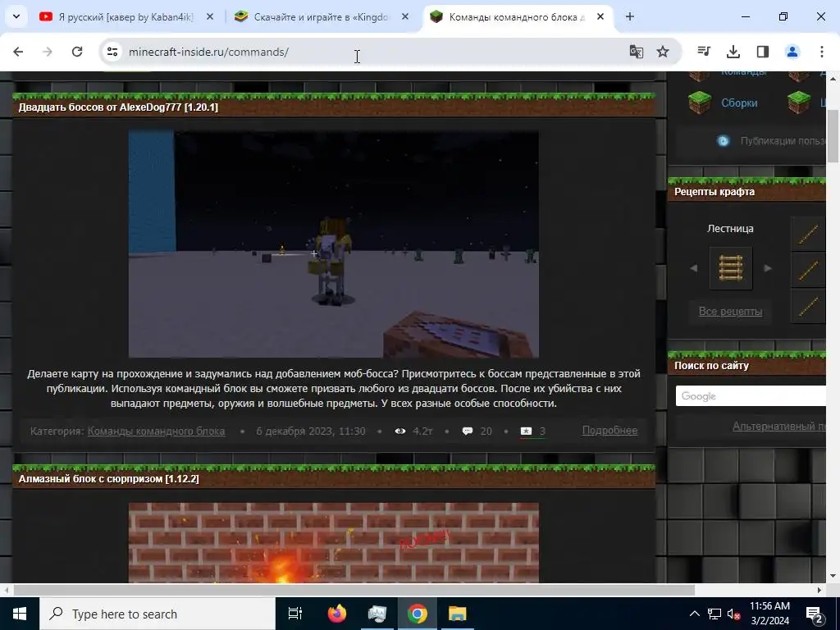The width and height of the screenshot is (840, 630).
Task: Open a new browser tab
Action: point(630,16)
